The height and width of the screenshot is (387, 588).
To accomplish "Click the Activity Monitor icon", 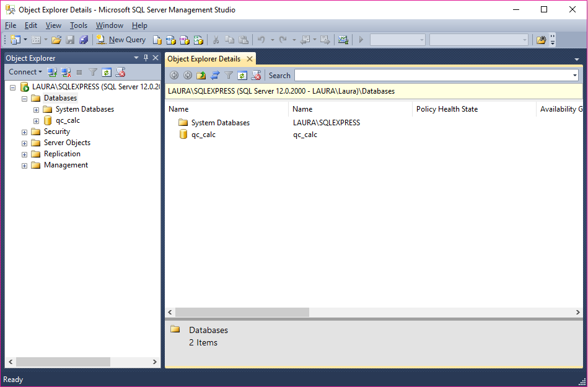I will pos(343,40).
